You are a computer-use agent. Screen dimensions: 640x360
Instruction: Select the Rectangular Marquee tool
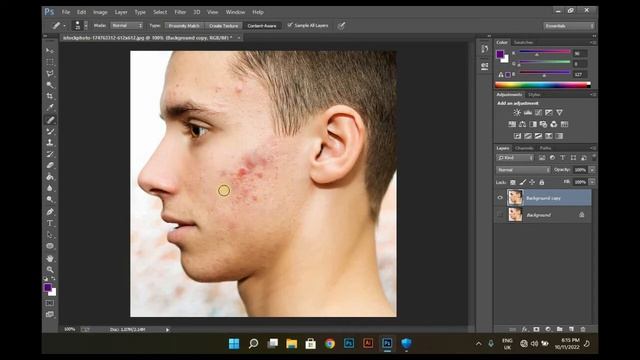[x=50, y=62]
